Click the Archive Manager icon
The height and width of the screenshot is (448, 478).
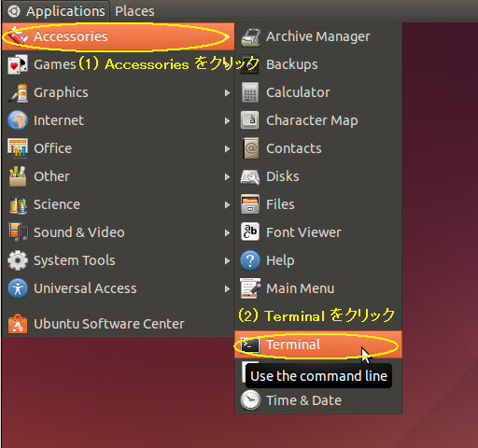250,37
